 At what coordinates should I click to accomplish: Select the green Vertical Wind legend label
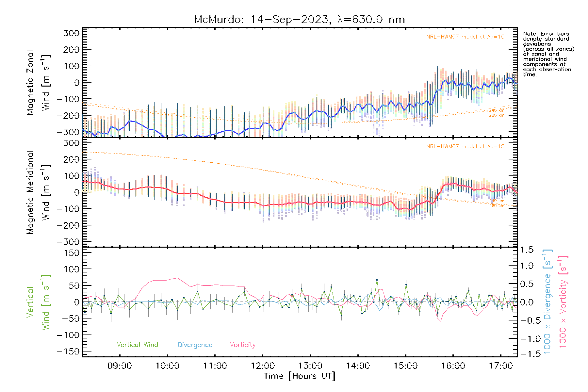137,345
